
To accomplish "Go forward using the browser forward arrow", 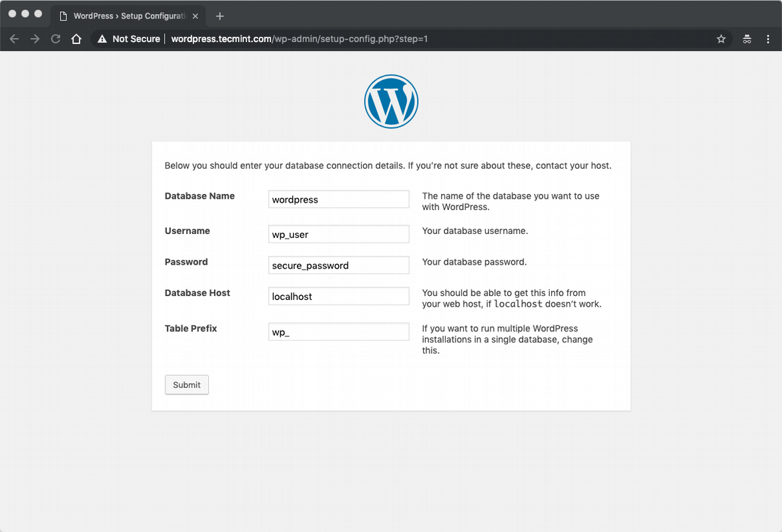I will 35,39.
